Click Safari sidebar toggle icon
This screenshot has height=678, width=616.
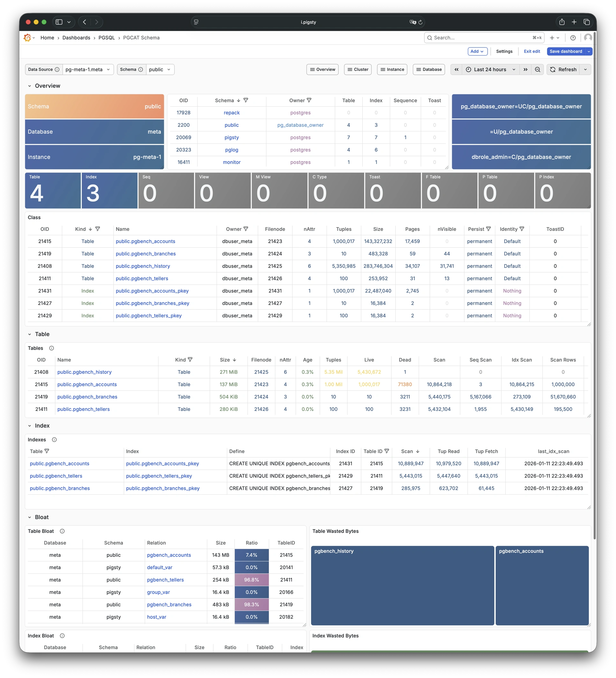(x=59, y=22)
